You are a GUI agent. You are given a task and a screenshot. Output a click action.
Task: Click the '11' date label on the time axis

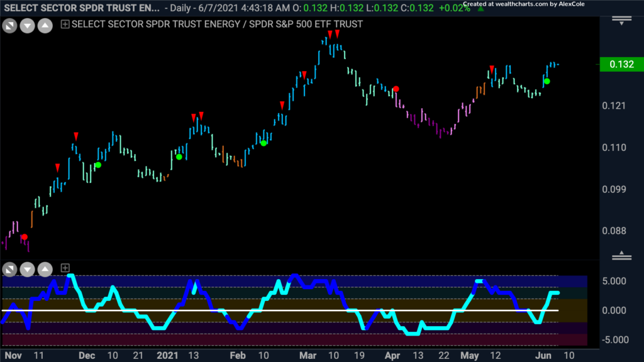tap(38, 356)
